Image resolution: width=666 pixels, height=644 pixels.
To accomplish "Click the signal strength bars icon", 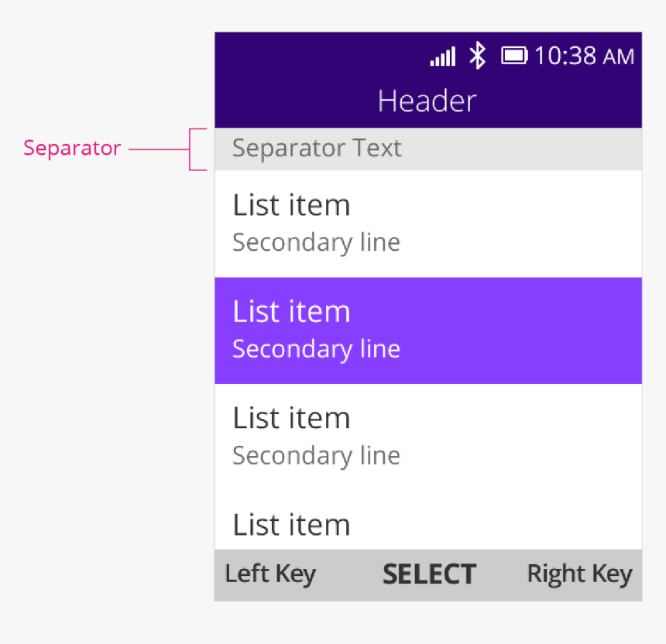I will click(443, 57).
